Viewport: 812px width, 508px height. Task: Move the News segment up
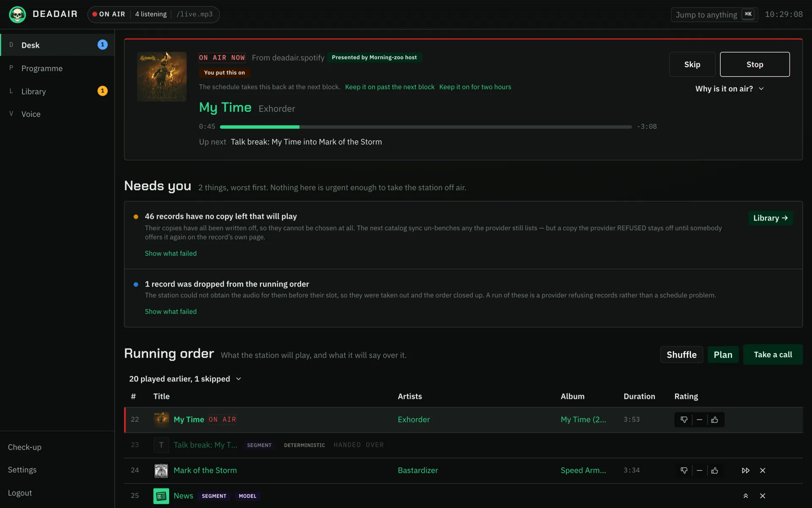[x=746, y=496]
